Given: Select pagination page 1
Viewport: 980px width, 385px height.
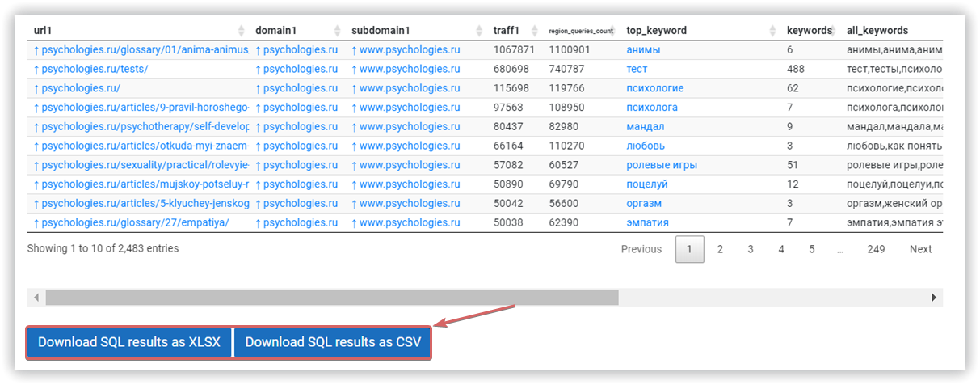Looking at the screenshot, I should coord(689,249).
